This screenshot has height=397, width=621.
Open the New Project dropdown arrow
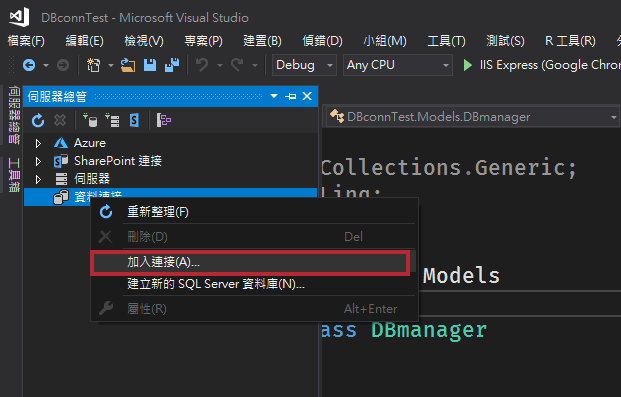(x=111, y=65)
